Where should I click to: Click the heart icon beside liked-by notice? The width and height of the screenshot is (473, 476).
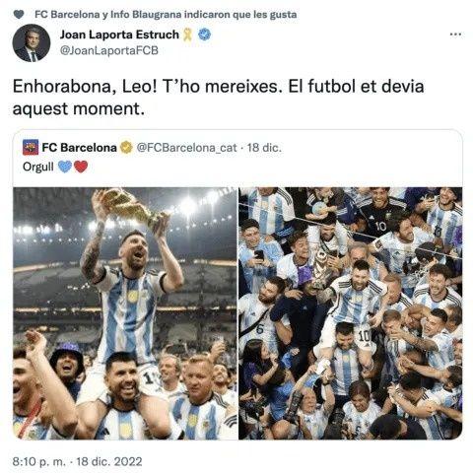pyautogui.click(x=19, y=15)
